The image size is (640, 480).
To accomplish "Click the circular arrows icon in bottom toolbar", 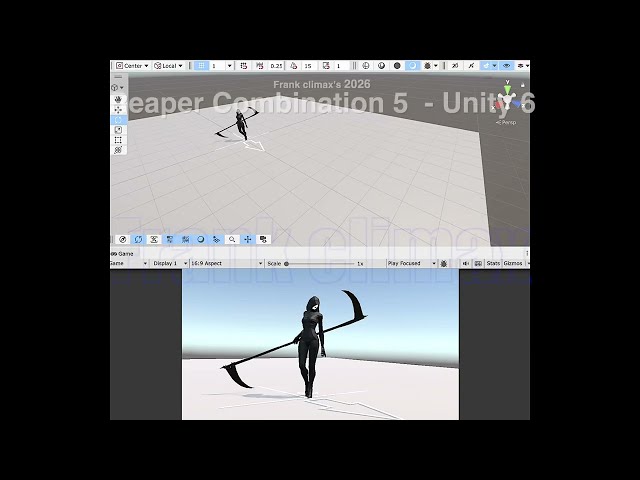I will coord(138,240).
